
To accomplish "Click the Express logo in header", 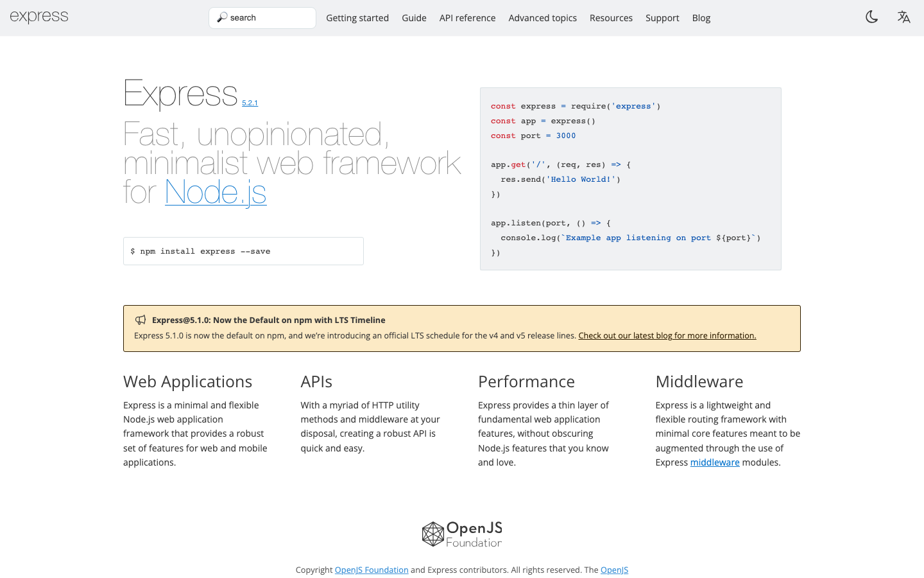I will point(39,17).
